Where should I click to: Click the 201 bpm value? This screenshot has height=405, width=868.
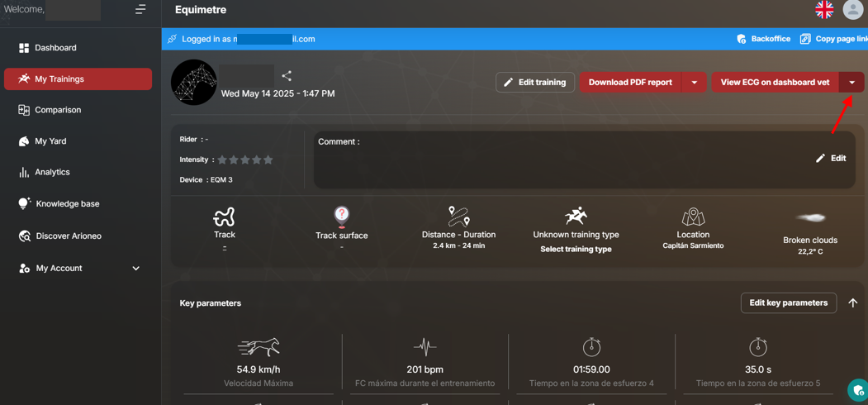[x=425, y=369]
